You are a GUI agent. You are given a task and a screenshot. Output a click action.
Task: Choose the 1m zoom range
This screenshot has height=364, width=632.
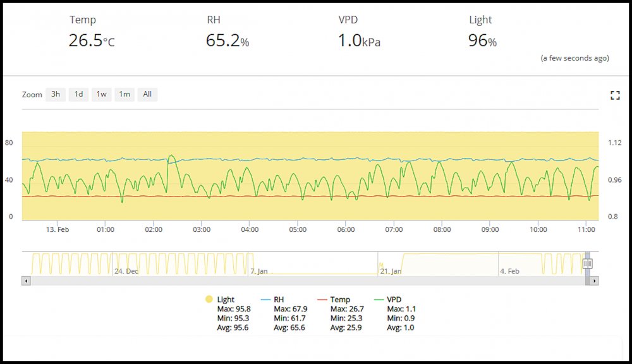[125, 95]
